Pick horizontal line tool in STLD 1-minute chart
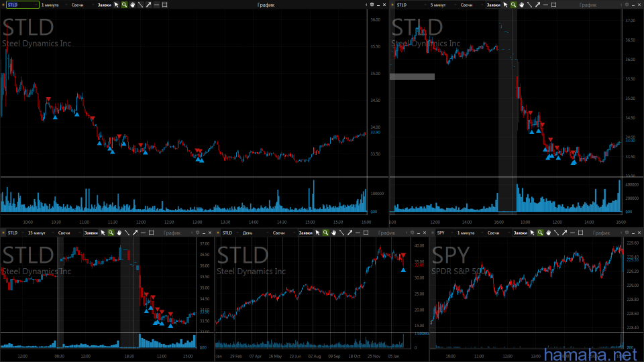This screenshot has height=362, width=644. 156,5
